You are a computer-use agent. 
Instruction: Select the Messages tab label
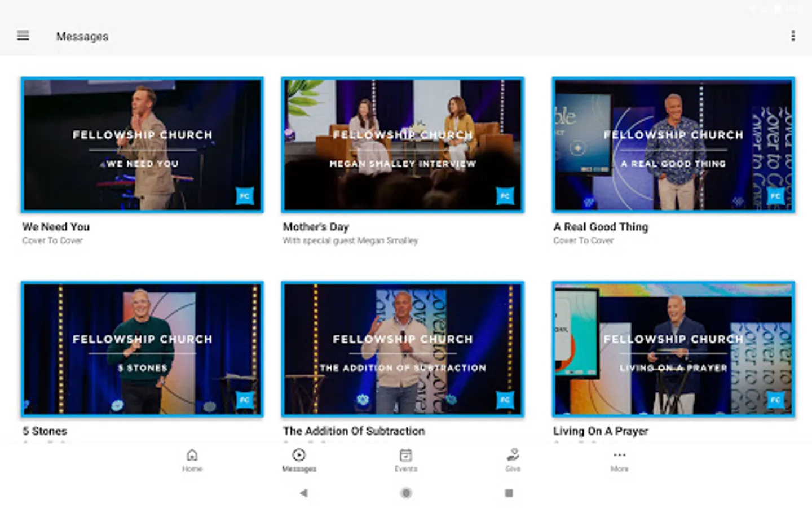(x=299, y=469)
